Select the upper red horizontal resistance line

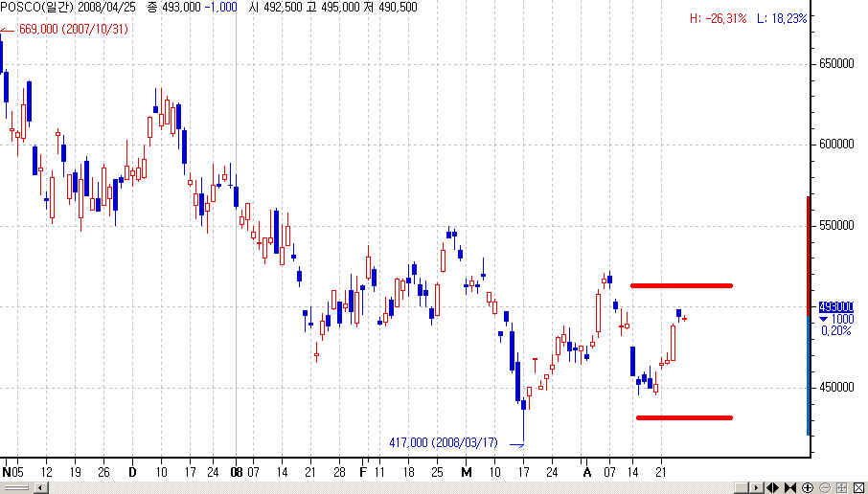680,285
